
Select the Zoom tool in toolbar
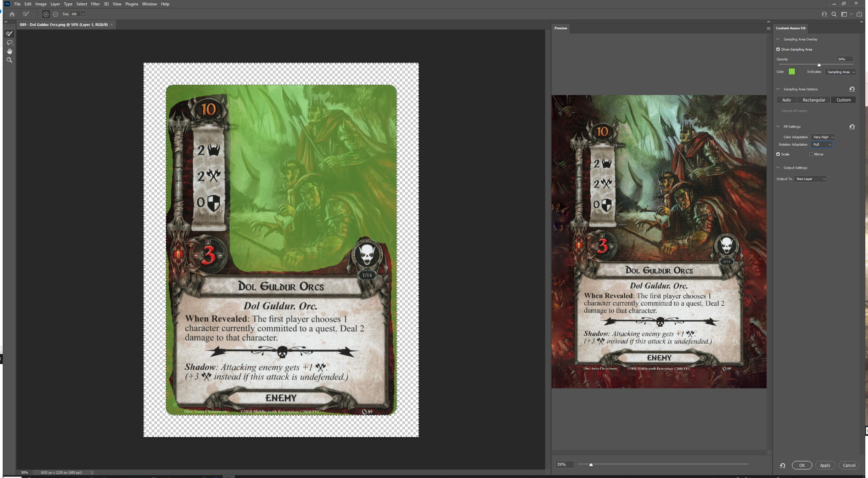pyautogui.click(x=9, y=60)
